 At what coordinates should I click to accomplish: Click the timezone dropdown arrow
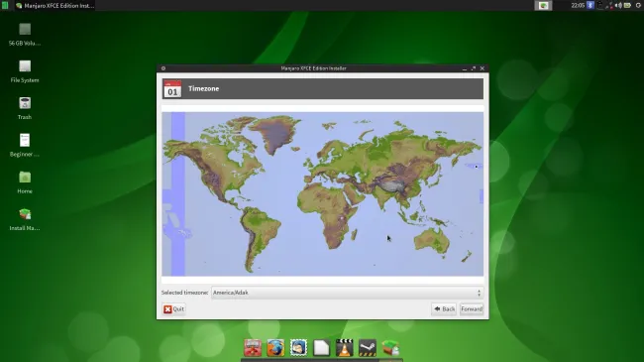479,293
